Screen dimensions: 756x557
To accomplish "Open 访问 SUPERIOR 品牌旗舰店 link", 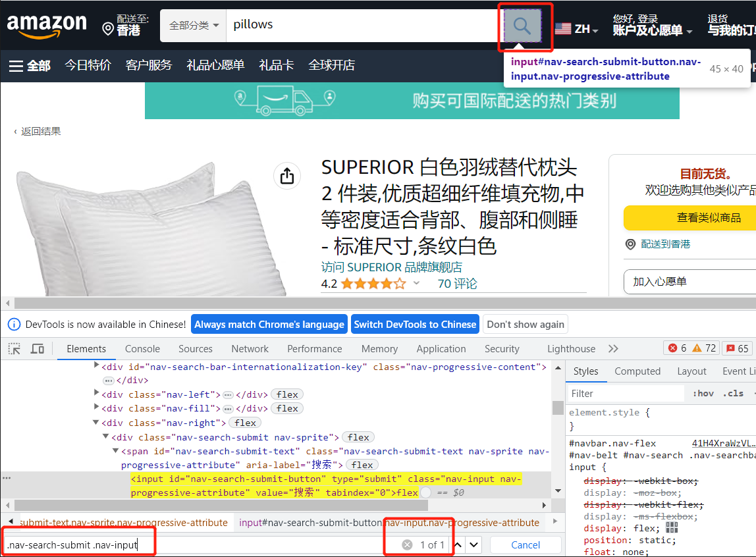I will [x=392, y=267].
